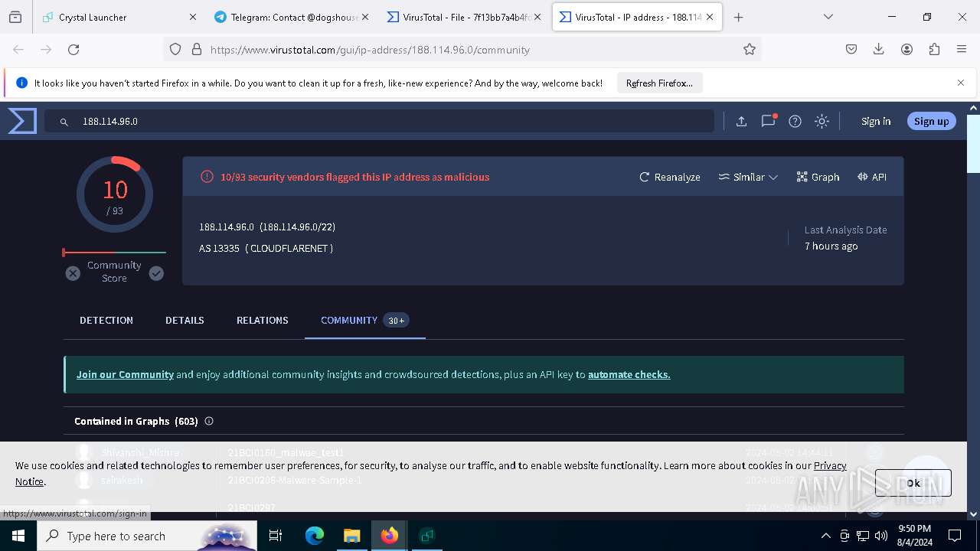Screen dimensions: 980x551
Task: Click Sign in
Action: [876, 121]
